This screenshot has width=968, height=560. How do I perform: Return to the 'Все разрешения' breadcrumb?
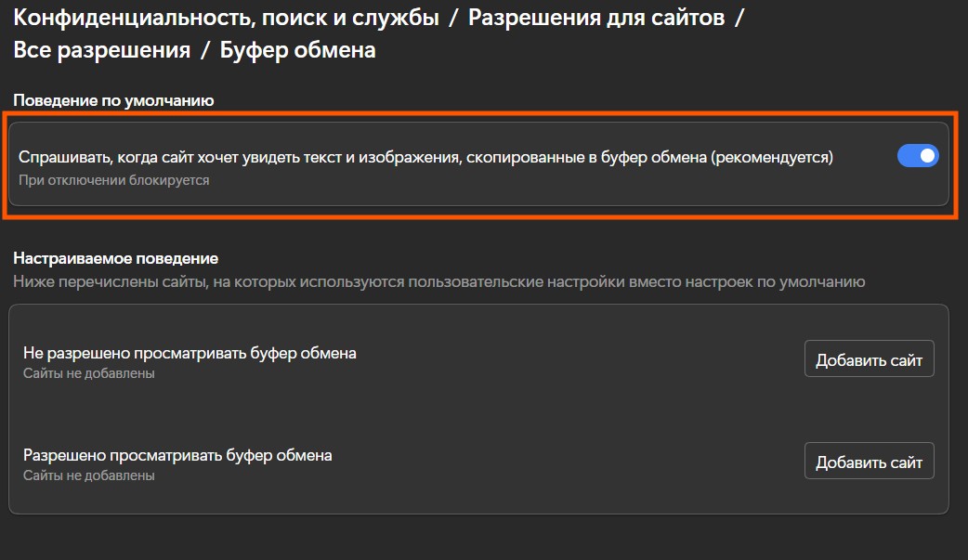click(x=101, y=50)
